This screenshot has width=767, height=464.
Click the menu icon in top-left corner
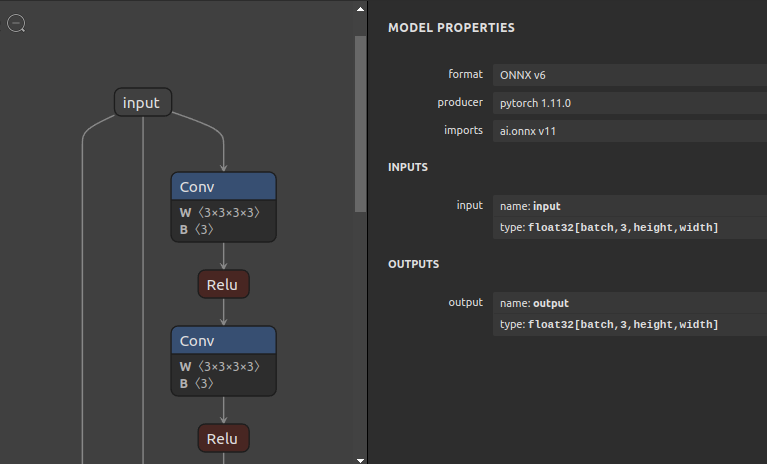click(16, 23)
